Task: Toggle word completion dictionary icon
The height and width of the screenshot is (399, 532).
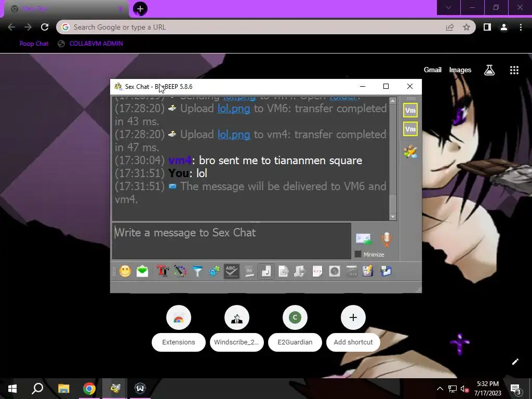Action: point(249,271)
